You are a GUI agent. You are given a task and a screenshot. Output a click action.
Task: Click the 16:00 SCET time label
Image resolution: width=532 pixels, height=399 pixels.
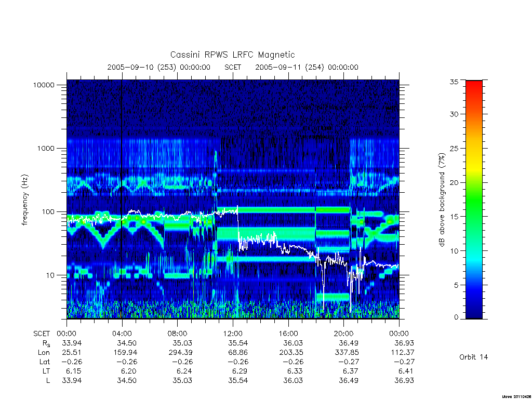coord(288,334)
